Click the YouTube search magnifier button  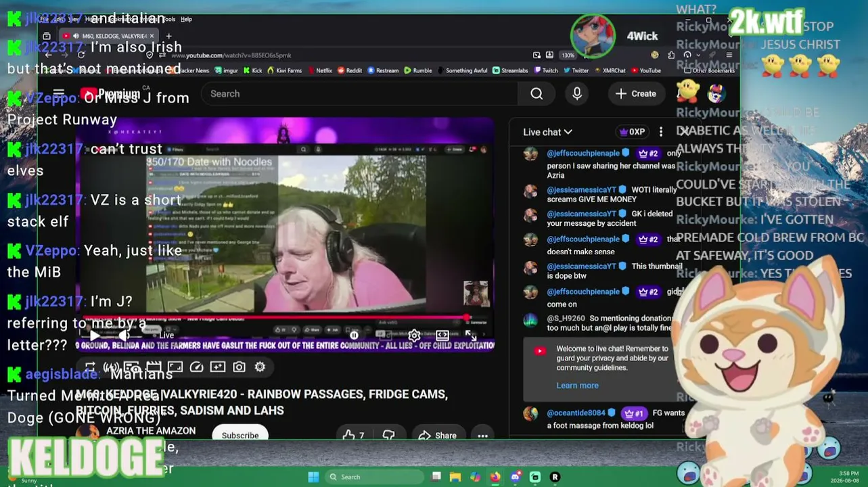(x=536, y=94)
